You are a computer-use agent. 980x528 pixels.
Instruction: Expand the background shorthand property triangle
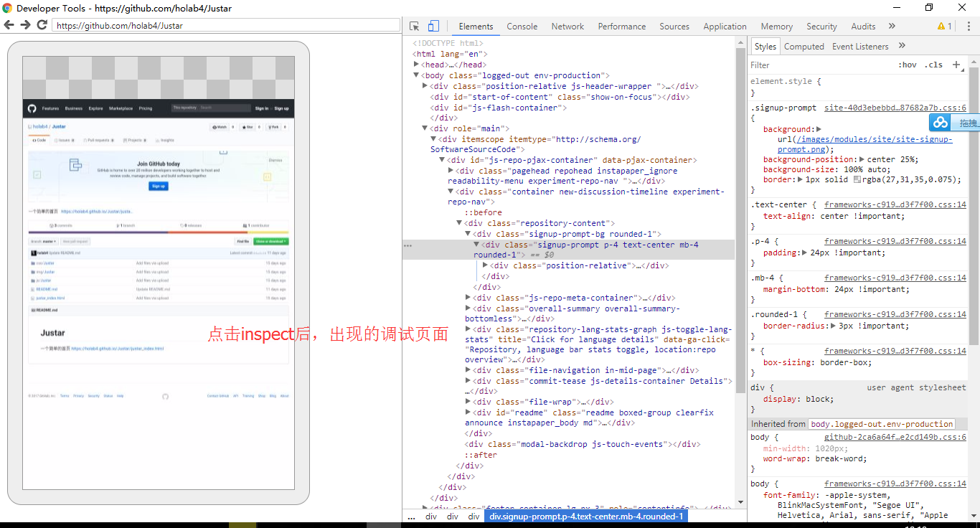pyautogui.click(x=819, y=129)
